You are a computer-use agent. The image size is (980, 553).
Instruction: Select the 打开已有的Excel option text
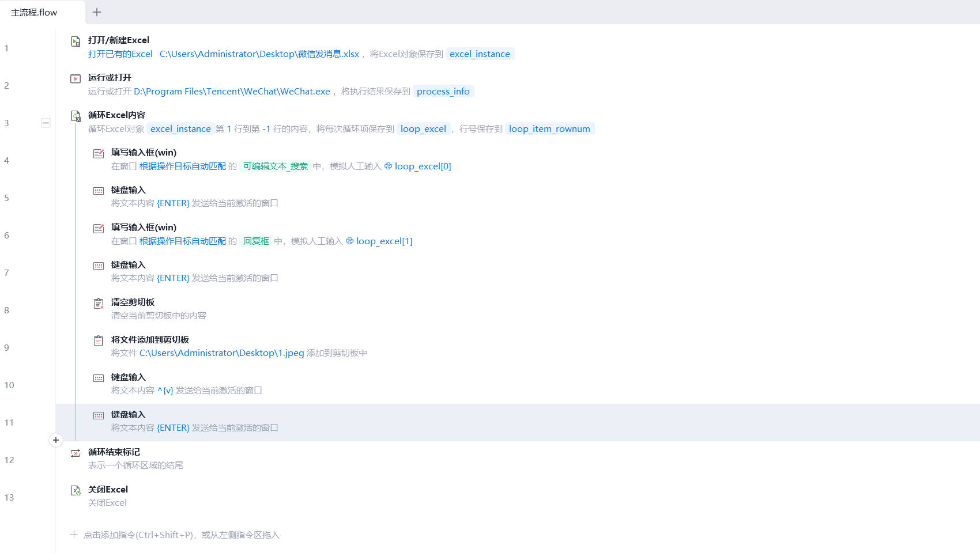click(120, 54)
